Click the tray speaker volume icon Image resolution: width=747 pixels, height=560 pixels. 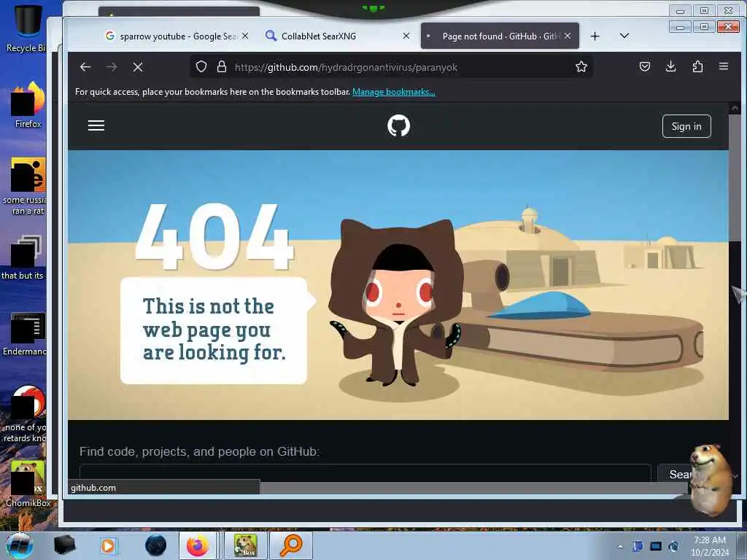(673, 546)
